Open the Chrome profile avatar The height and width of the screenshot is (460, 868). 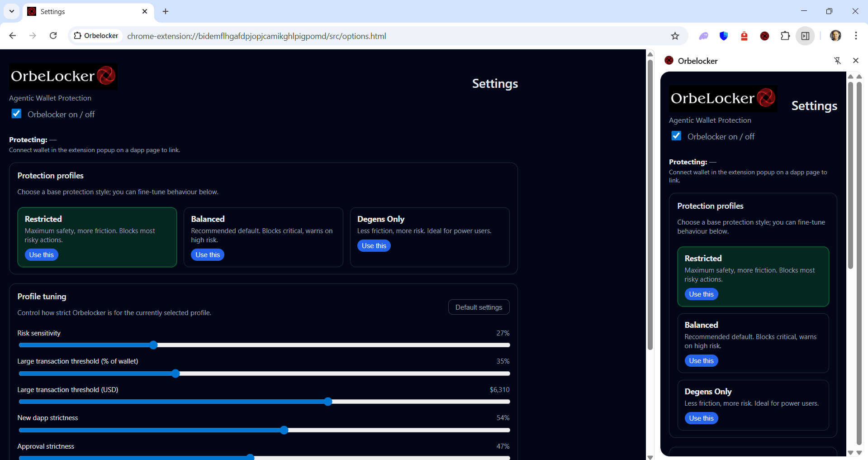click(x=835, y=36)
